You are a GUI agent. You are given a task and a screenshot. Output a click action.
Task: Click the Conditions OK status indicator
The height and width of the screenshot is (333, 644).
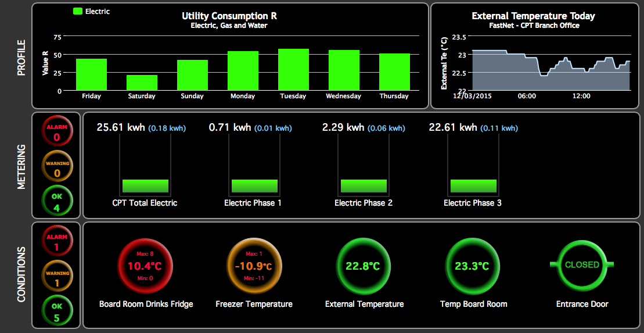click(x=57, y=312)
